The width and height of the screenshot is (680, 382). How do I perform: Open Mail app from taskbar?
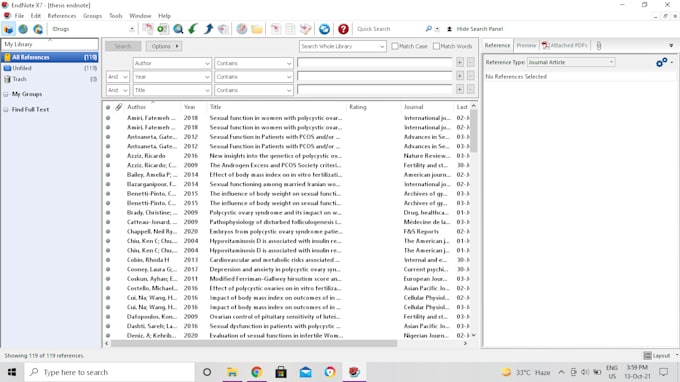(x=305, y=372)
